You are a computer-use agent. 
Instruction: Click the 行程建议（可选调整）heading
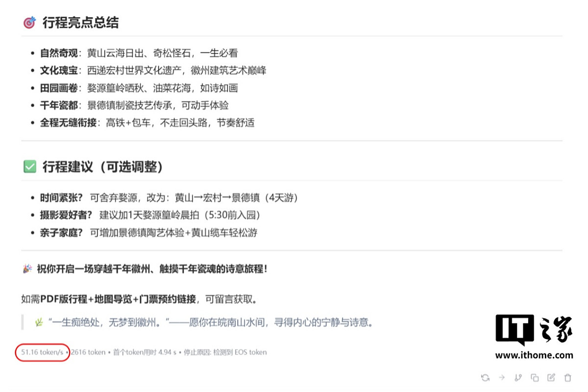(103, 167)
